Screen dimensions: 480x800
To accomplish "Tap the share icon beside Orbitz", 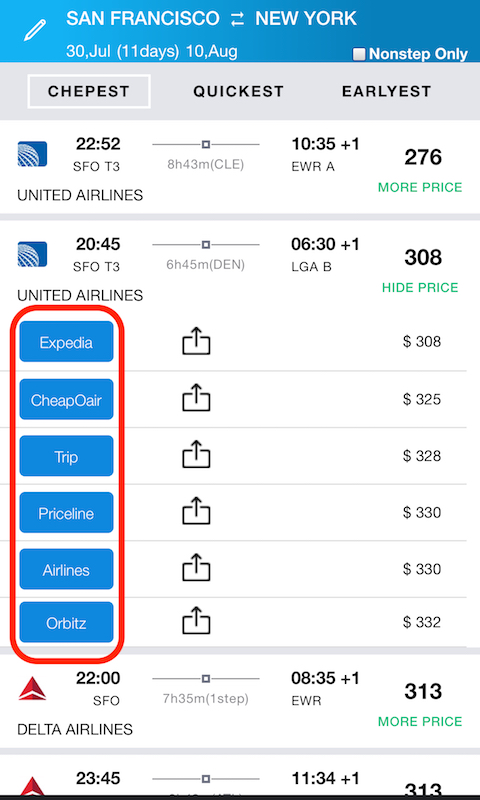I will point(196,621).
